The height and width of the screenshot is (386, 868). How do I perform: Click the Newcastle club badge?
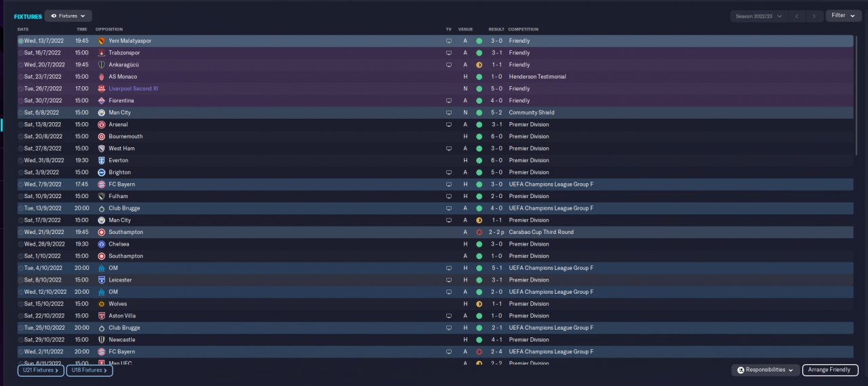click(x=102, y=340)
